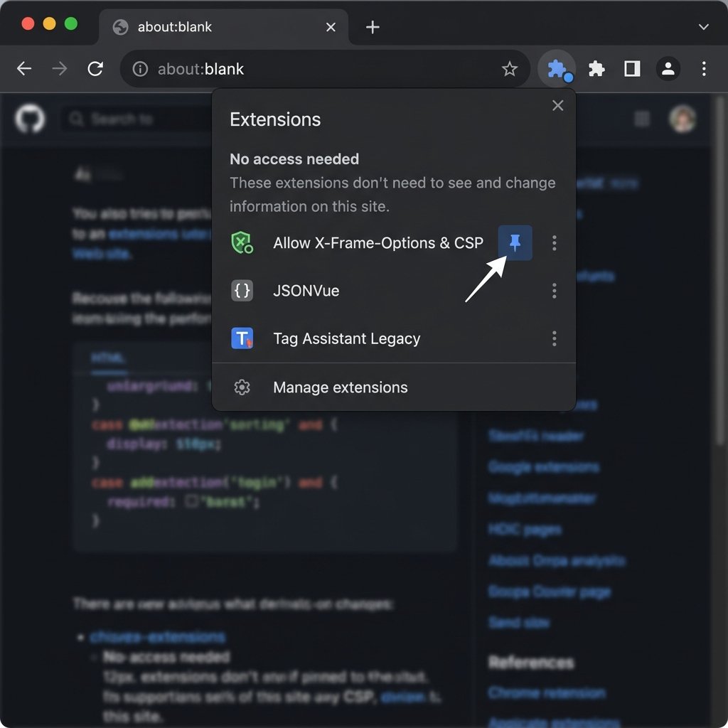Click the GitHub user avatar
This screenshot has width=728, height=728.
pyautogui.click(x=682, y=119)
